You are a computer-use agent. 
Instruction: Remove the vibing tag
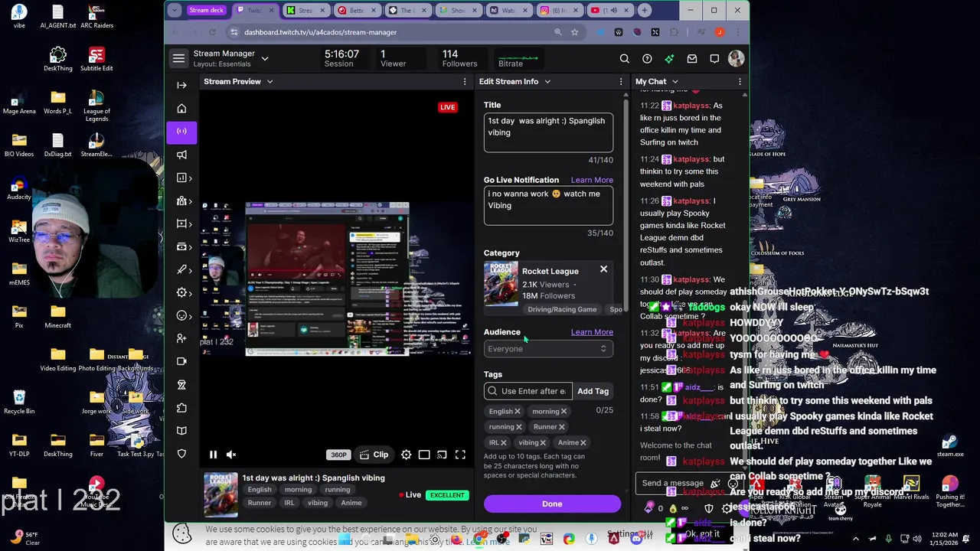tap(543, 442)
